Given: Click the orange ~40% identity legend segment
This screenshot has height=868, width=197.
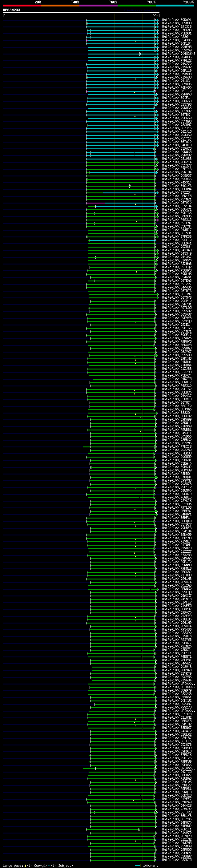Looking at the screenshot, I should click(60, 6).
